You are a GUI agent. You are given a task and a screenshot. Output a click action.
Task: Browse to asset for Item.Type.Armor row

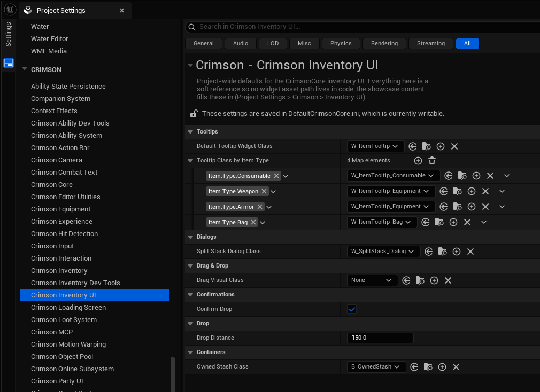pyautogui.click(x=457, y=207)
